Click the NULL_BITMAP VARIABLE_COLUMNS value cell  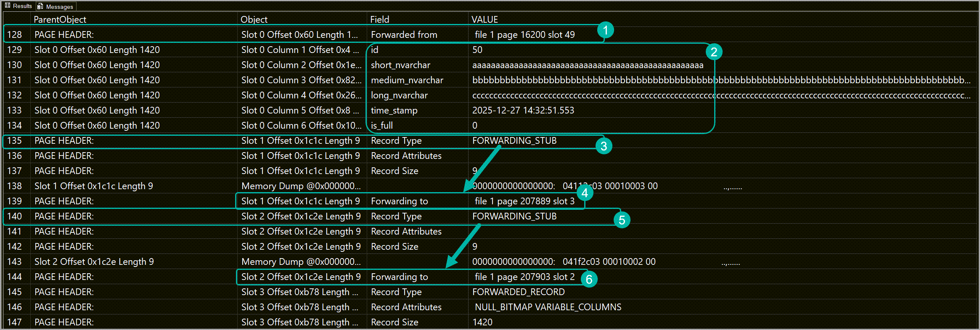tap(548, 307)
